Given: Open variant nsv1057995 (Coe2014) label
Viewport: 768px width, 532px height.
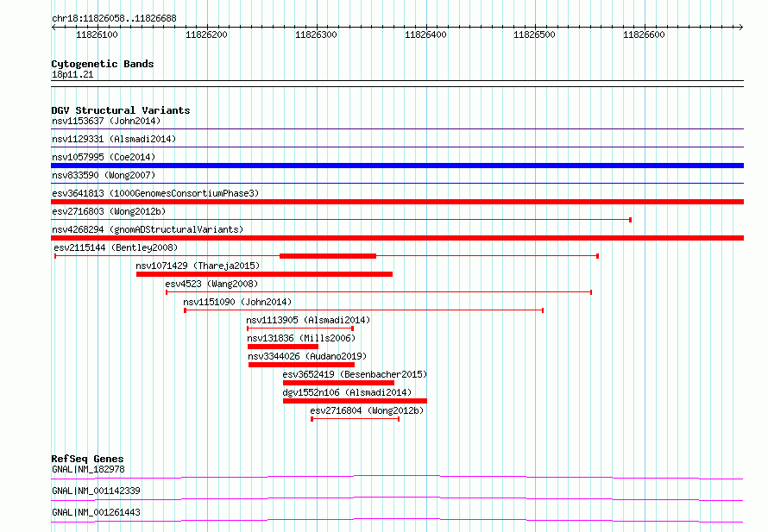Looking at the screenshot, I should click(x=104, y=157).
